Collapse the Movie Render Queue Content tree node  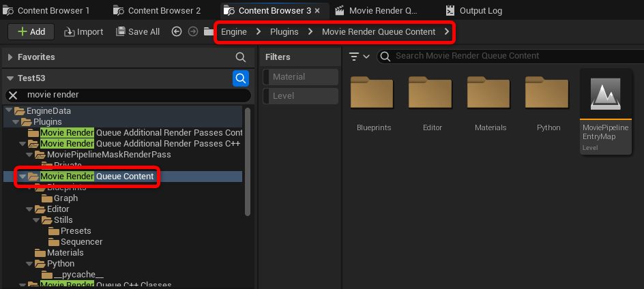coord(23,177)
